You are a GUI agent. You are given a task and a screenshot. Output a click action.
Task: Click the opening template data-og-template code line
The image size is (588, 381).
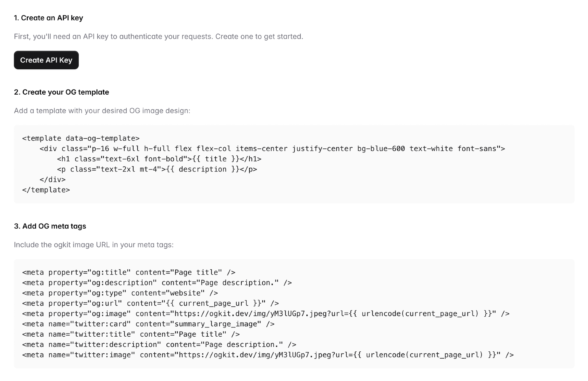81,138
